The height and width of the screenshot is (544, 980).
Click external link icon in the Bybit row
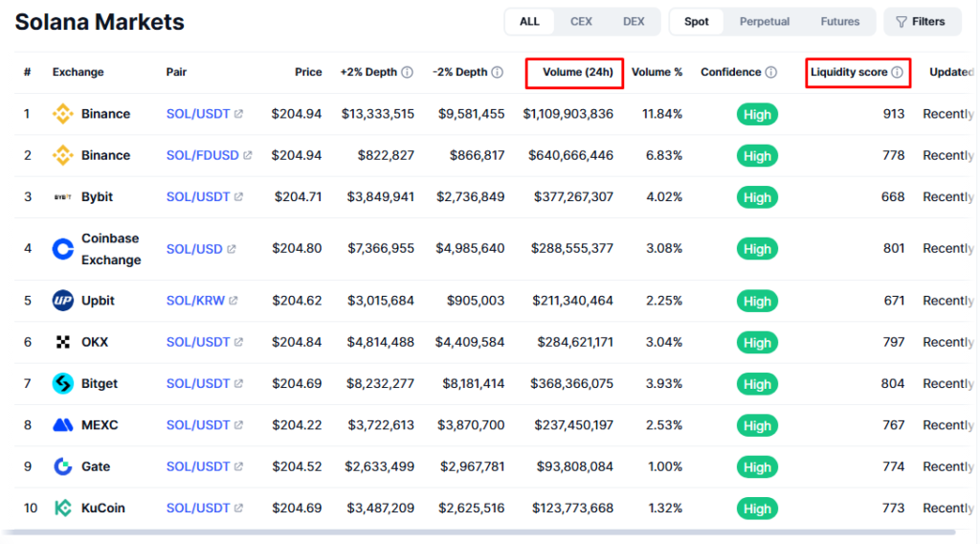pos(238,197)
